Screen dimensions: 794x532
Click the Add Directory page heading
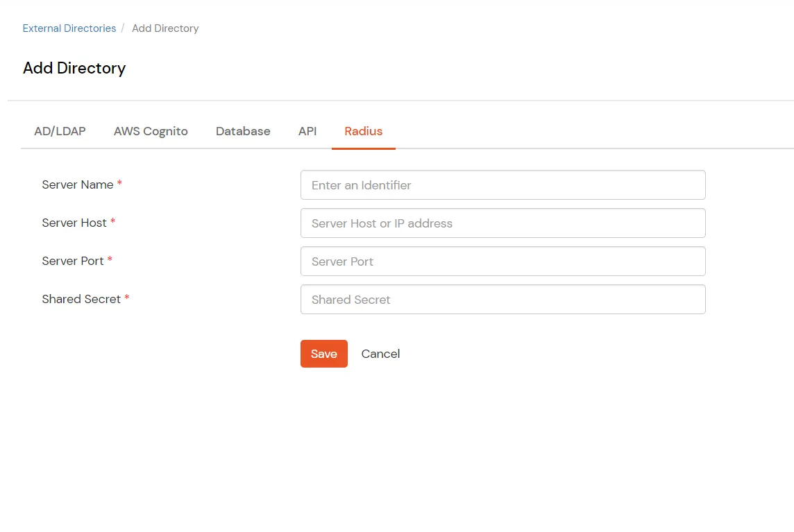coord(74,68)
